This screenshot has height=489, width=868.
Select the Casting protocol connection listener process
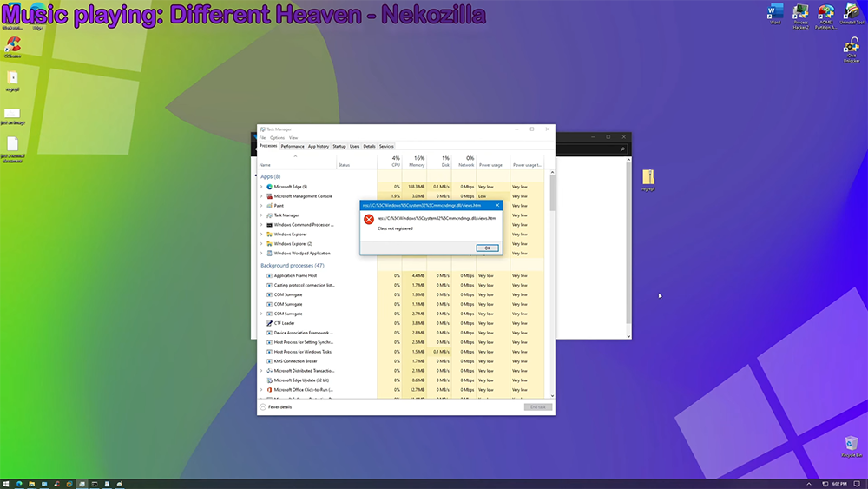click(401, 285)
